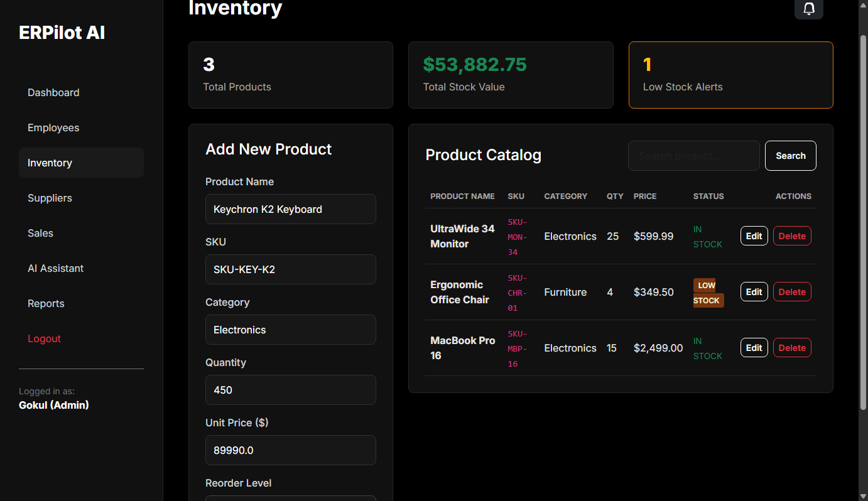The height and width of the screenshot is (501, 868).
Task: Edit the Ergonomic Office Chair row
Action: pos(754,292)
